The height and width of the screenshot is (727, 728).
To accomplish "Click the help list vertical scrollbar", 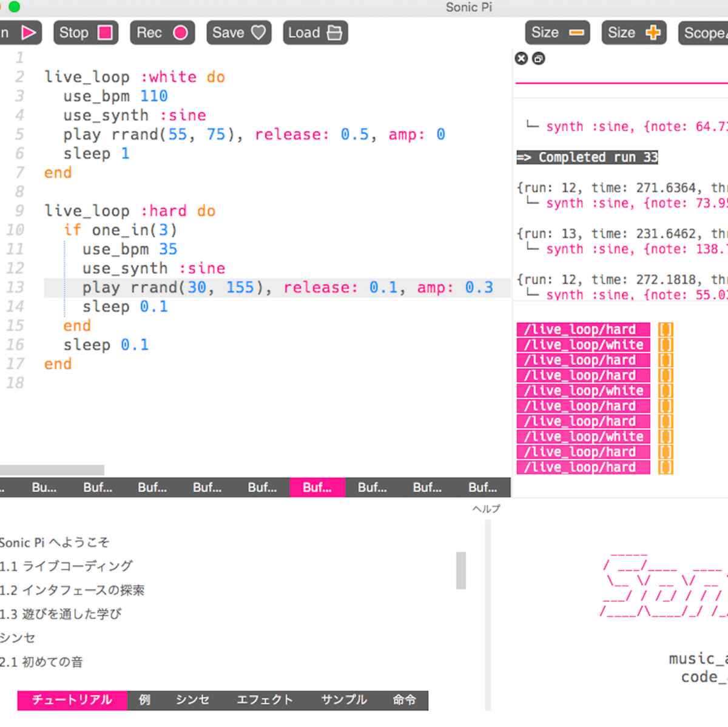I will click(x=461, y=570).
